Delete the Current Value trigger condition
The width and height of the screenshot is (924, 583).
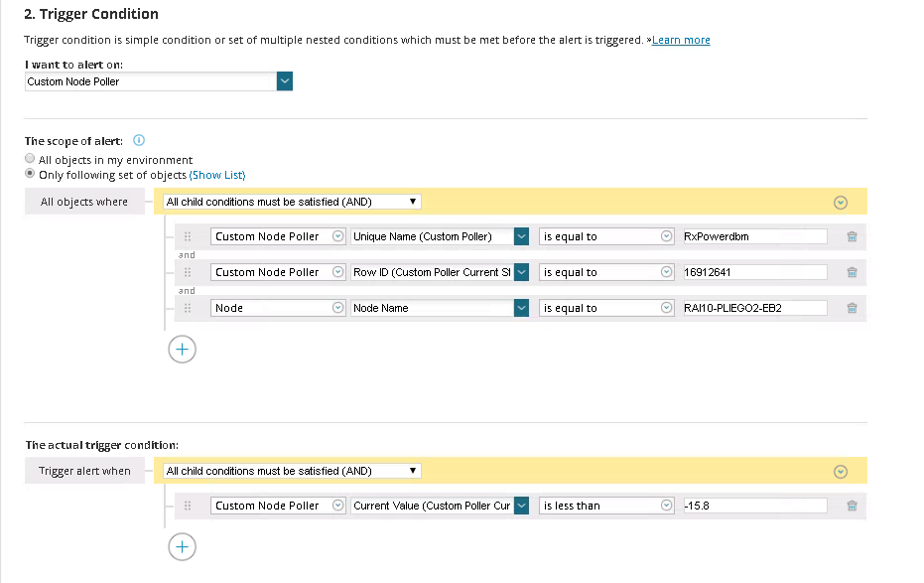coord(852,506)
